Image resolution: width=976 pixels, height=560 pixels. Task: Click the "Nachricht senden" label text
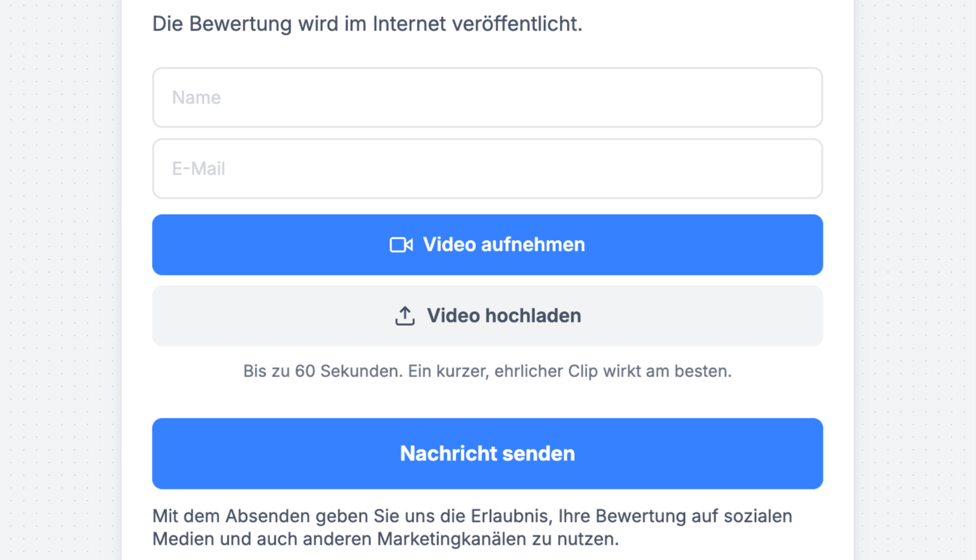pos(487,453)
